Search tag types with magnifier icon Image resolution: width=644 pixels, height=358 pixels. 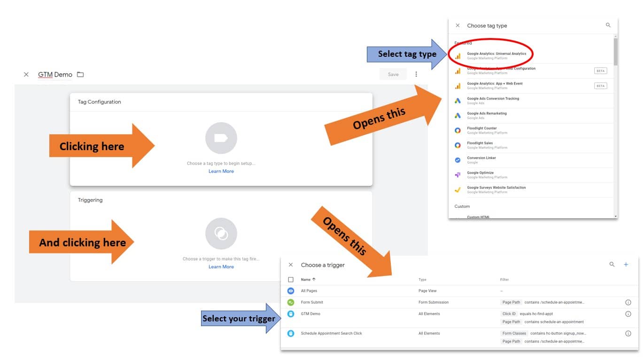(x=608, y=25)
